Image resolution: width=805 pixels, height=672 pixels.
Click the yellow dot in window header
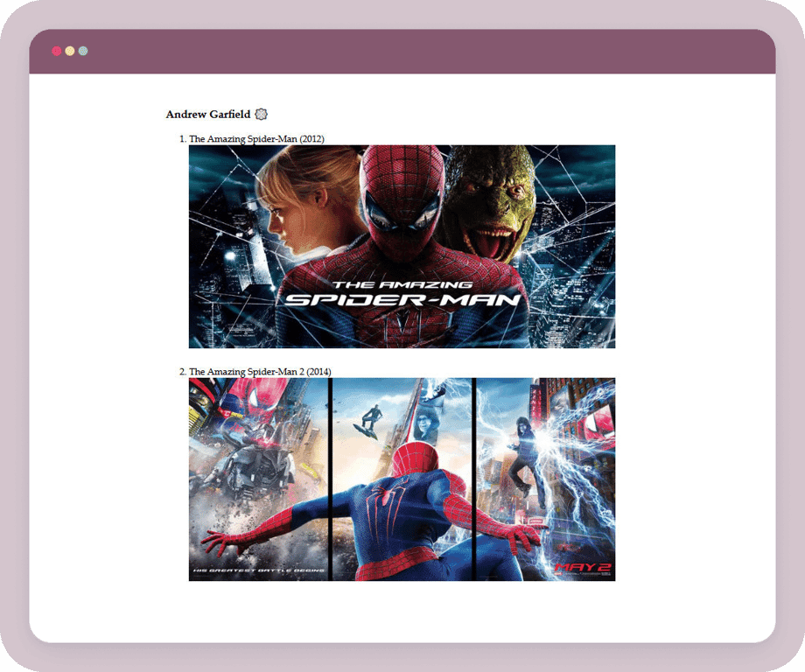tap(70, 51)
